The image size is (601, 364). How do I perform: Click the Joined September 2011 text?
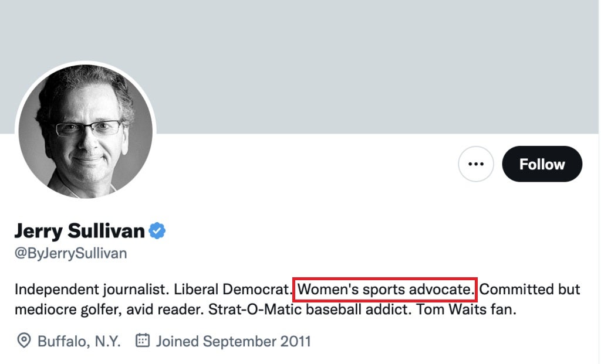233,341
